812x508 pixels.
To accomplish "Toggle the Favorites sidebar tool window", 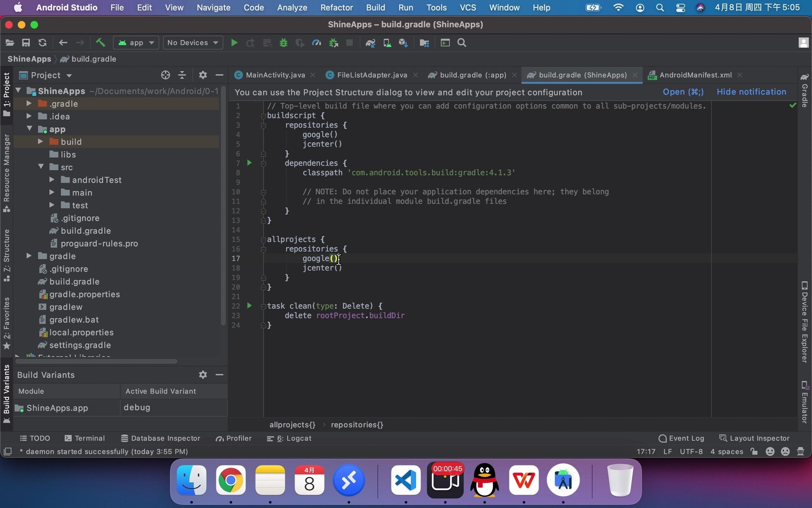I will tap(6, 323).
